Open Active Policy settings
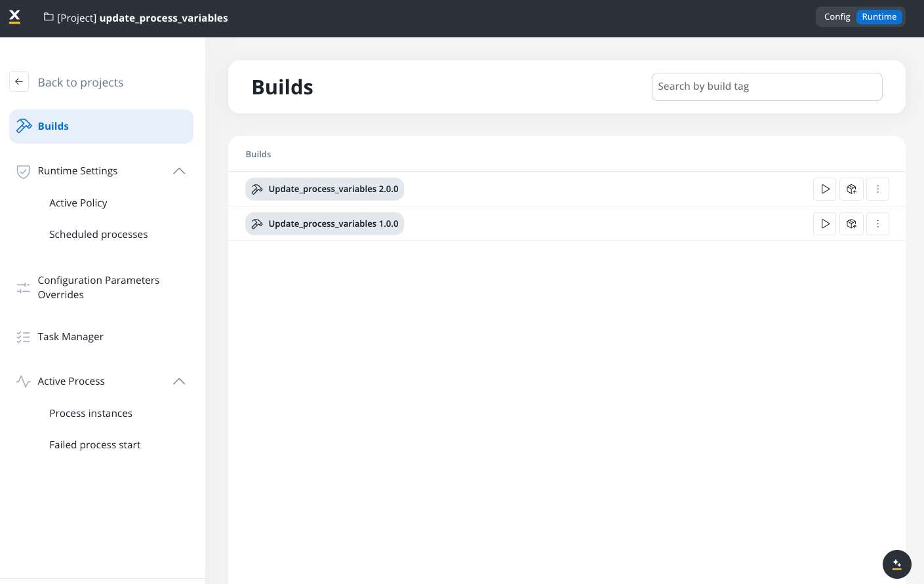The height and width of the screenshot is (584, 924). (78, 203)
